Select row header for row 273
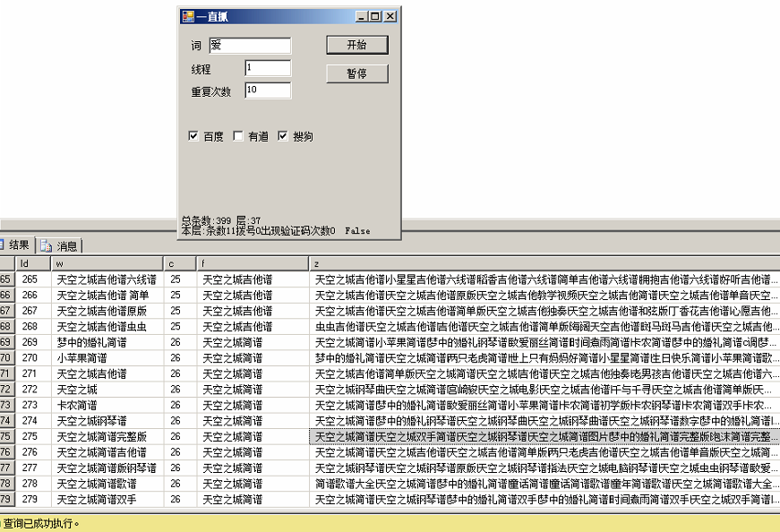 (7, 405)
